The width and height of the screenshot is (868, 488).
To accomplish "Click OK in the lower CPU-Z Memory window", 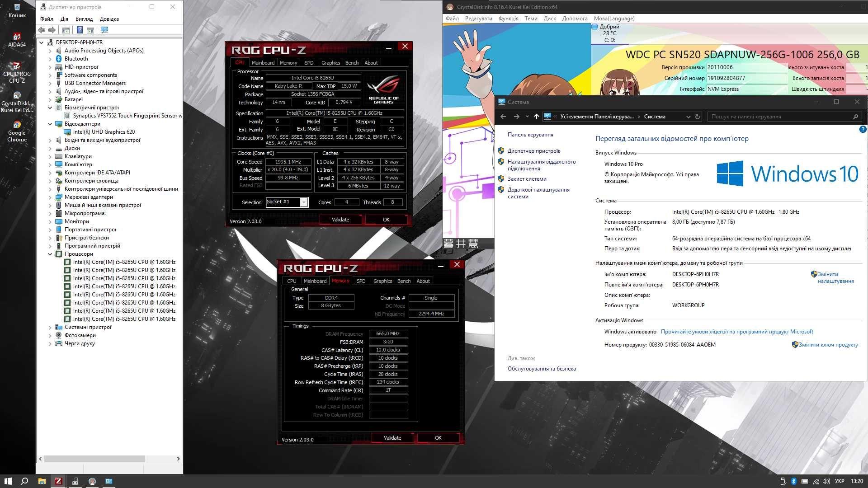I will (x=438, y=438).
